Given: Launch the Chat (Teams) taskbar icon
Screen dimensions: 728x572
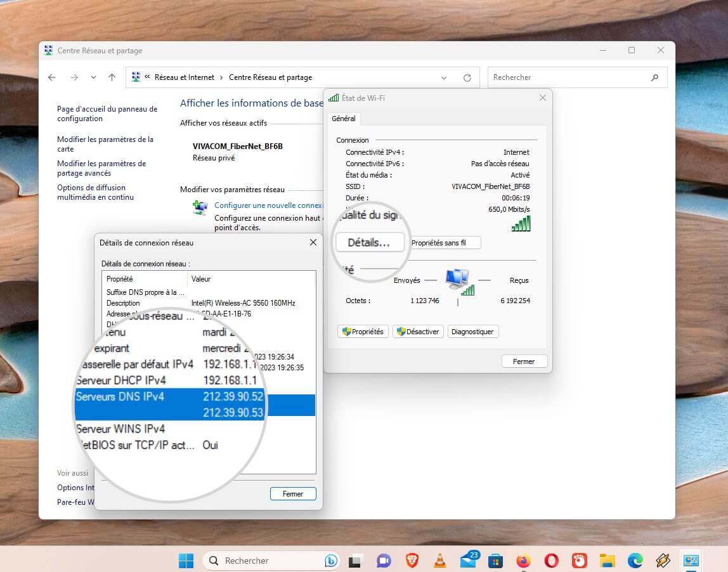Looking at the screenshot, I should click(x=384, y=561).
